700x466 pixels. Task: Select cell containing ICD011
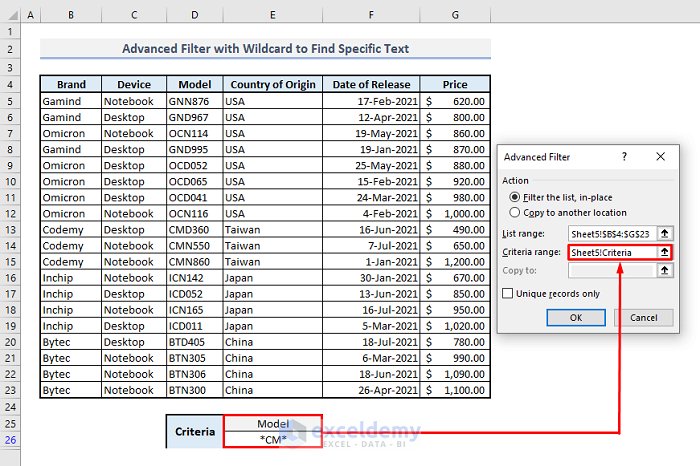coord(195,326)
